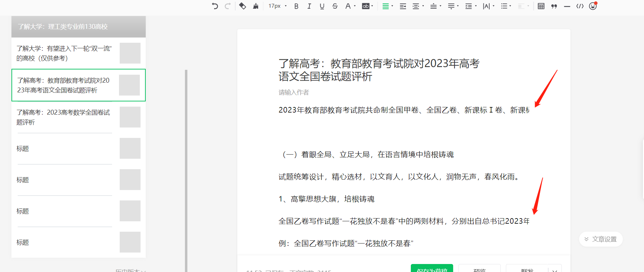Click thumbnail beside 高考语文全国卷试题评析 sidebar item
This screenshot has width=644, height=272.
point(129,85)
